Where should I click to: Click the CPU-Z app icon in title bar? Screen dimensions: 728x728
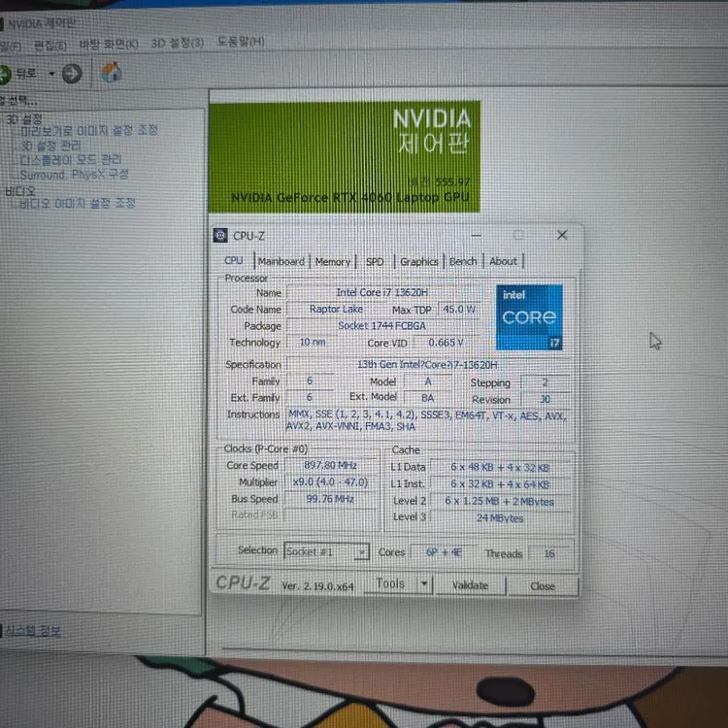pos(220,236)
